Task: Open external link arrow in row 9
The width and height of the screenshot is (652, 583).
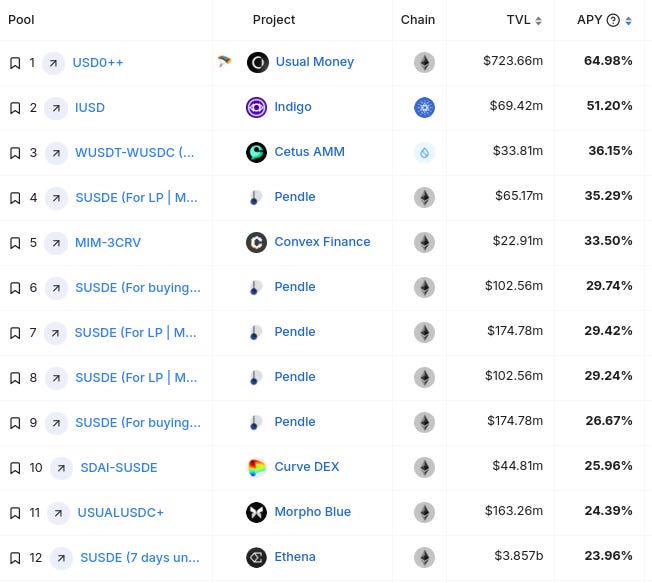Action: [56, 423]
